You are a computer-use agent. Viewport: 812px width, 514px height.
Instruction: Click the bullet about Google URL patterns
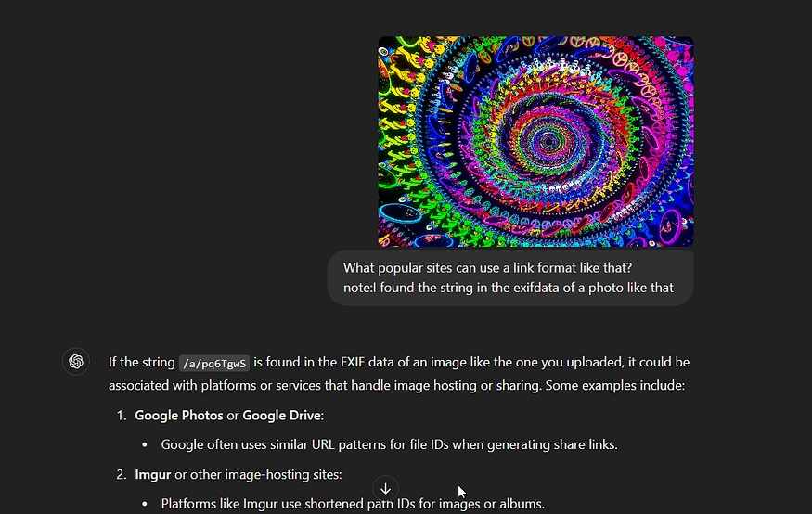coord(389,444)
